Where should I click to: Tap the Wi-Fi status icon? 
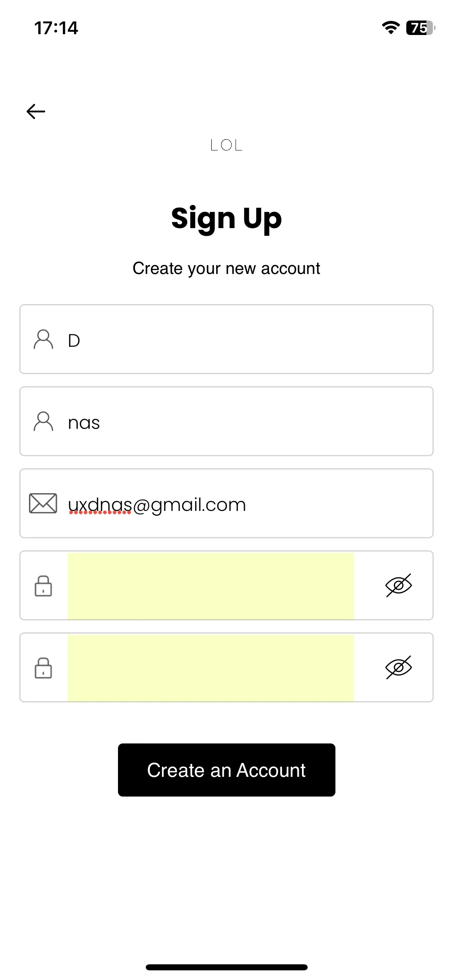pos(391,27)
